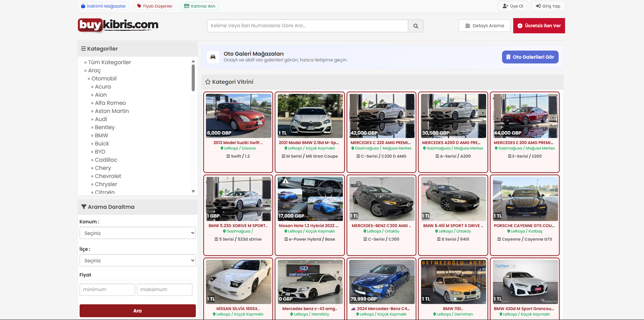Open the Konum dropdown
The width and height of the screenshot is (644, 320).
pos(138,233)
